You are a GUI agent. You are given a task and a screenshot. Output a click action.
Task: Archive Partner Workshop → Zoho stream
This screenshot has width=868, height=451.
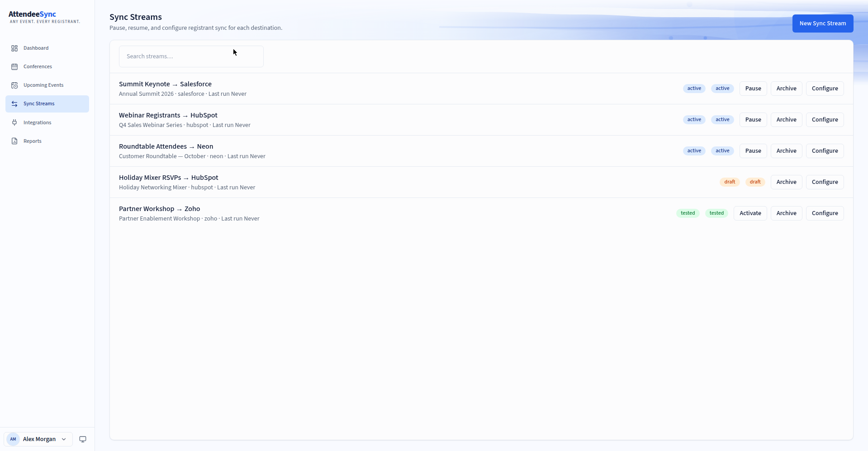point(787,213)
